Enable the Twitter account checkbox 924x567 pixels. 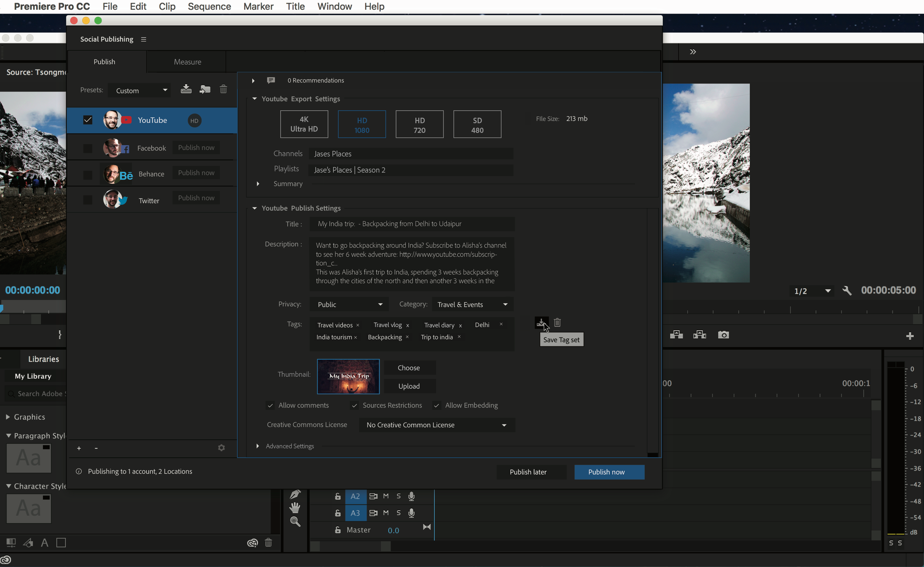tap(88, 200)
